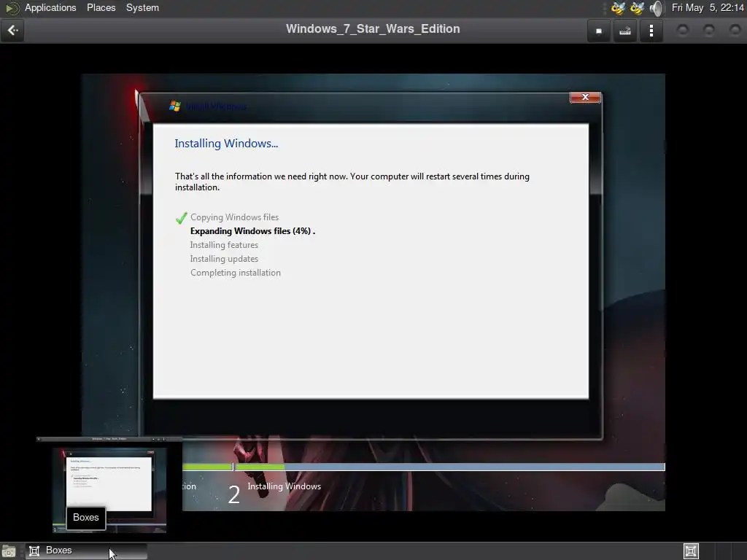Go back using the Boxes back arrow

click(12, 31)
